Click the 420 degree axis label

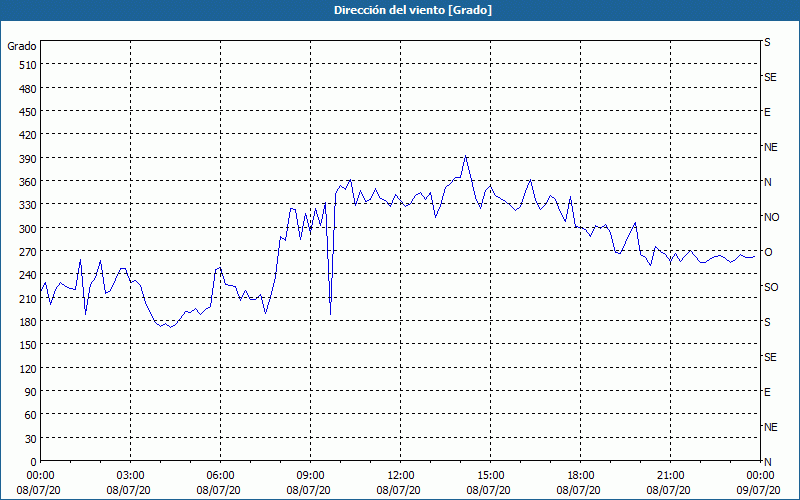(x=29, y=135)
